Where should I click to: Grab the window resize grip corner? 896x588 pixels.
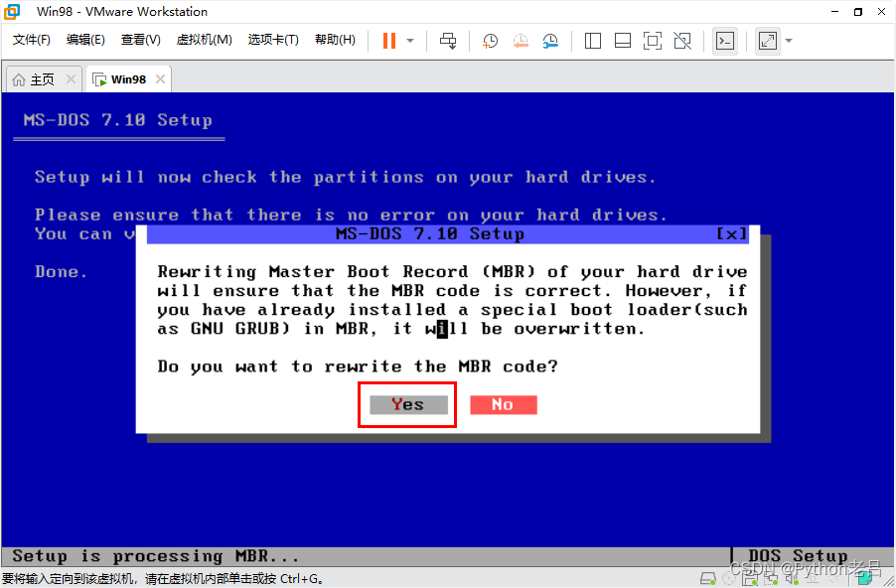[889, 581]
